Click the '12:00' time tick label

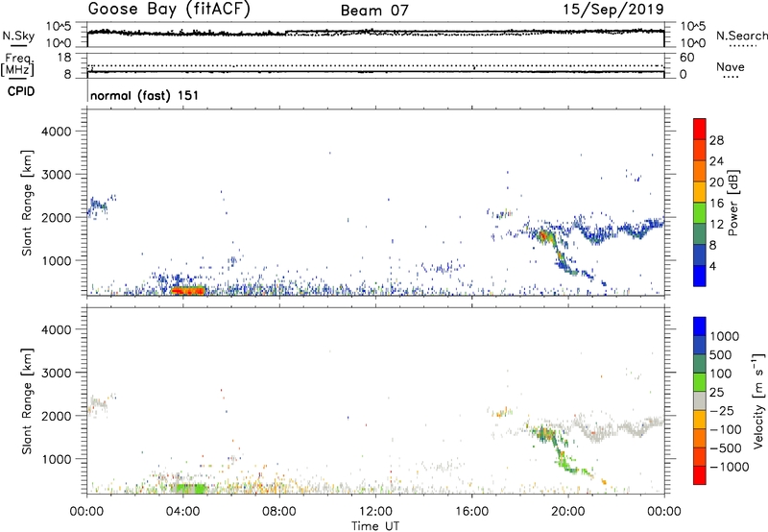(375, 512)
